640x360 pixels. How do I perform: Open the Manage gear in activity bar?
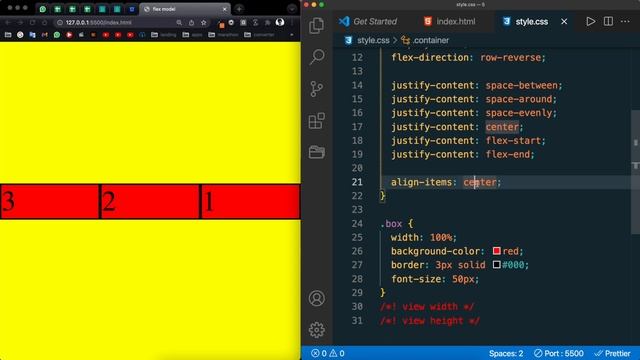point(317,330)
